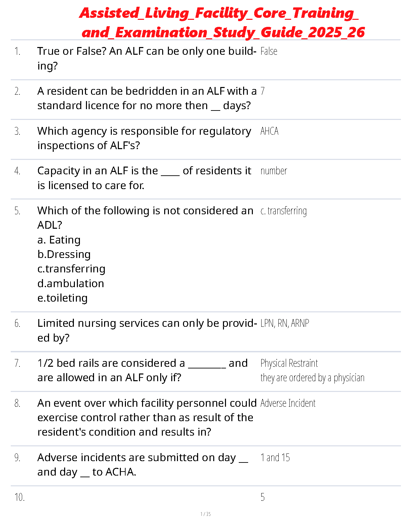411x532 pixels.
Task: Click question 1 about ALF buildings
Action: click(x=146, y=58)
